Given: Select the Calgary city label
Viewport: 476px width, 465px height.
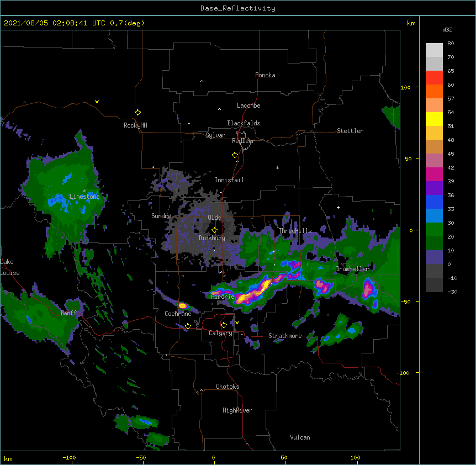Looking at the screenshot, I should (x=221, y=333).
